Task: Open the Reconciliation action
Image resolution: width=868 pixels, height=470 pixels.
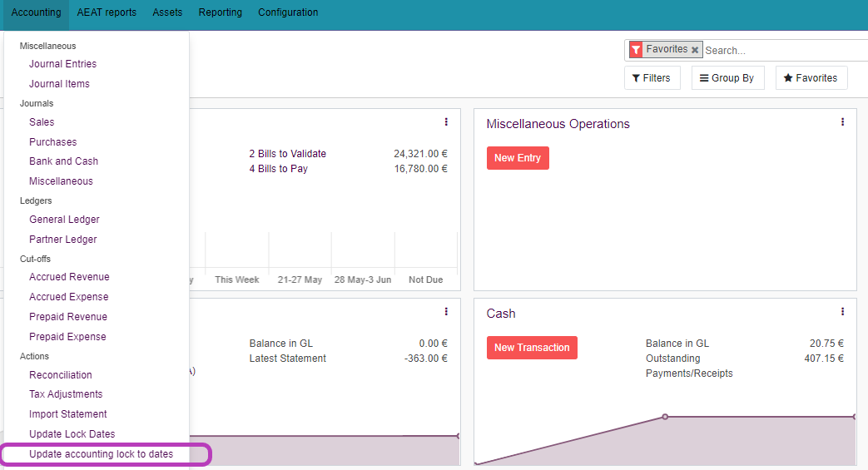Action: click(61, 375)
